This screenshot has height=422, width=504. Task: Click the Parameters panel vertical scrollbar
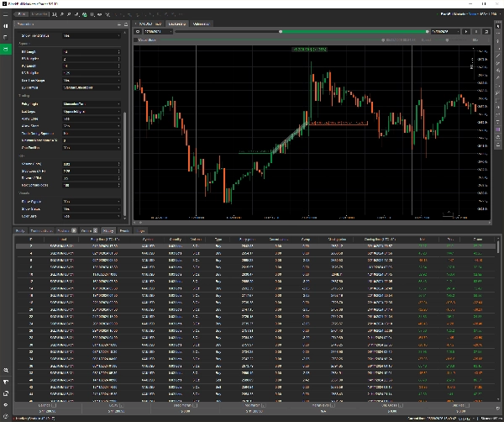click(125, 164)
